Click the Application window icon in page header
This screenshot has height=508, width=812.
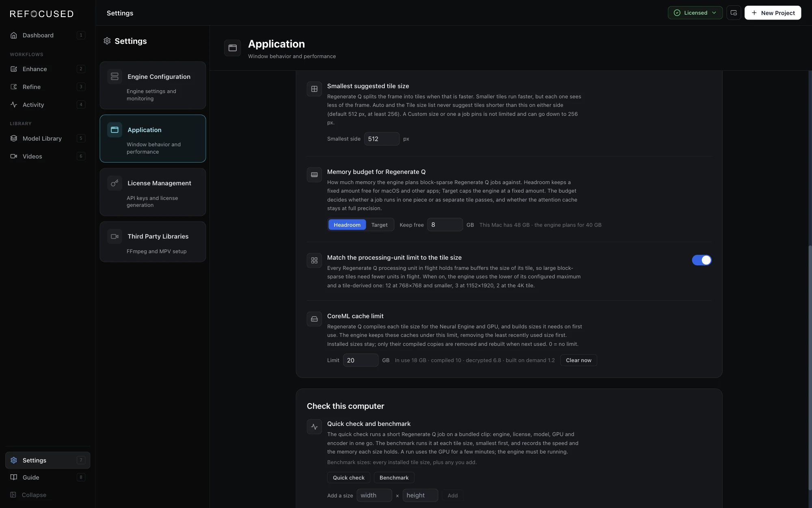click(233, 48)
